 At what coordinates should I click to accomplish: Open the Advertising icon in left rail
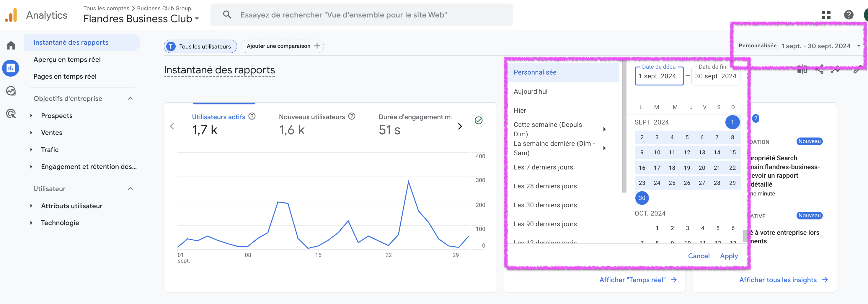coord(11,114)
